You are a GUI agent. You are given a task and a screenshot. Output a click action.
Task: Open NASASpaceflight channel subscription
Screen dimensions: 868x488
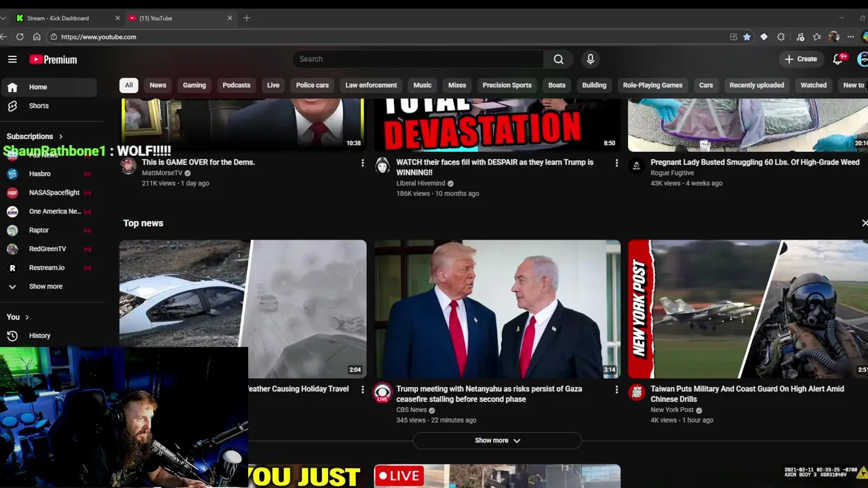[x=49, y=192]
